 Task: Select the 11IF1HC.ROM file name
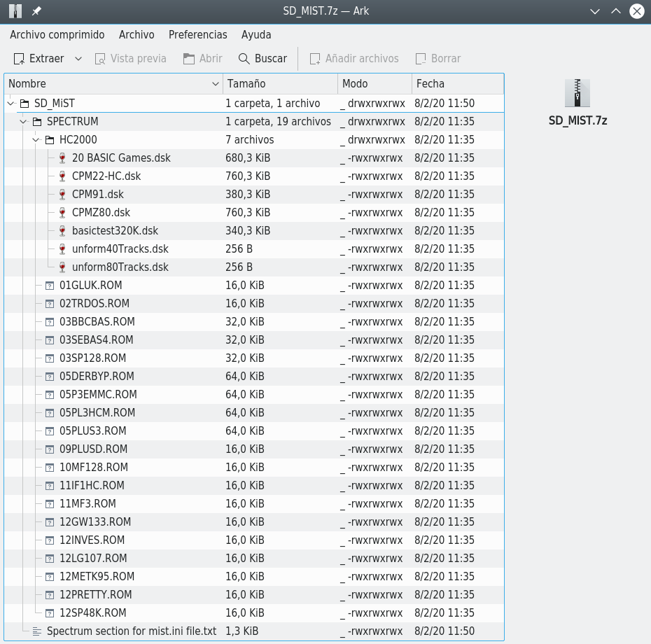click(92, 485)
